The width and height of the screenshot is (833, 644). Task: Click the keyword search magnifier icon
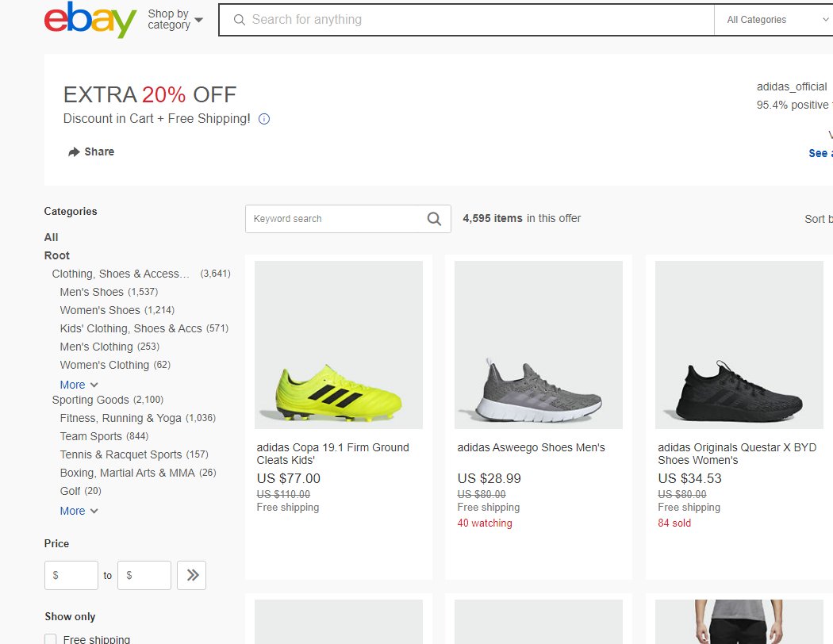point(434,219)
